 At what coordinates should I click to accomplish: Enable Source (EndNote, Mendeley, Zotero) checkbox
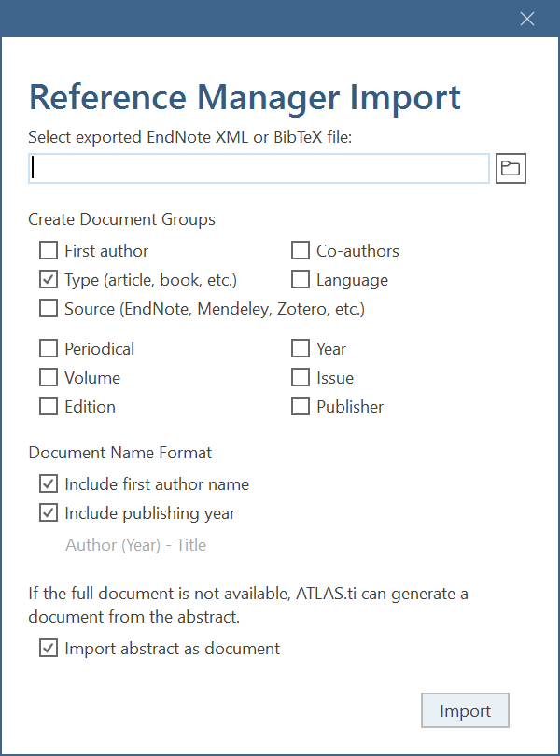coord(49,308)
